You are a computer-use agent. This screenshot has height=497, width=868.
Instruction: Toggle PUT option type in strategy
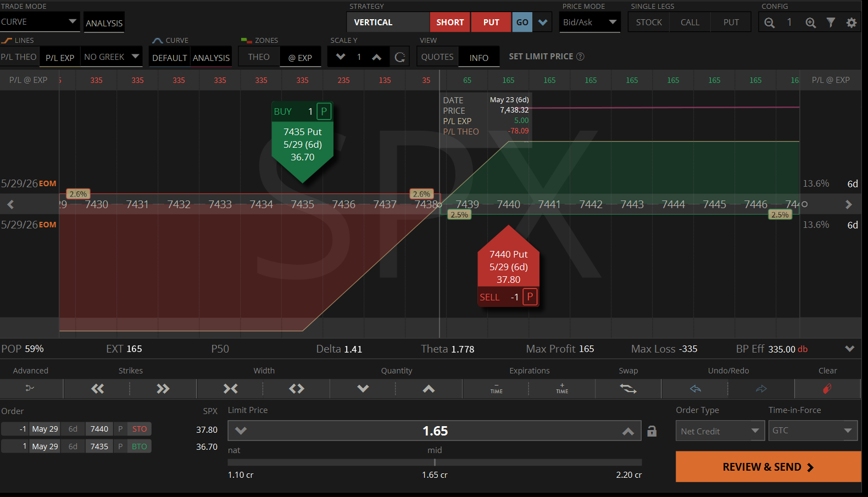pyautogui.click(x=491, y=23)
